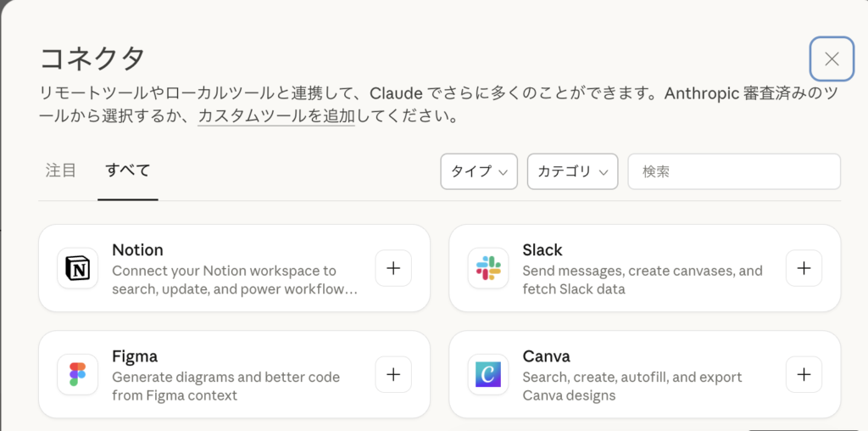868x431 pixels.
Task: Switch to the 注目 tab
Action: coord(61,171)
